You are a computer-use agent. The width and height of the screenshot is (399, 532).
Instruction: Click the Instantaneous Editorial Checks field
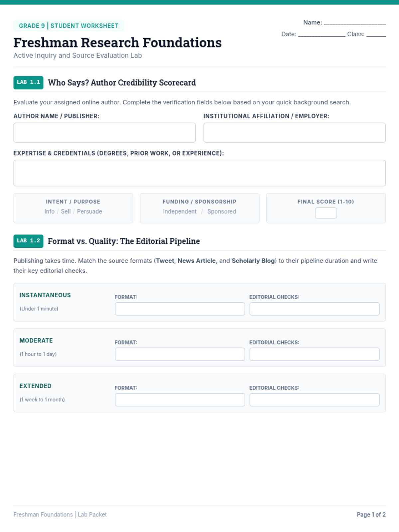point(315,309)
